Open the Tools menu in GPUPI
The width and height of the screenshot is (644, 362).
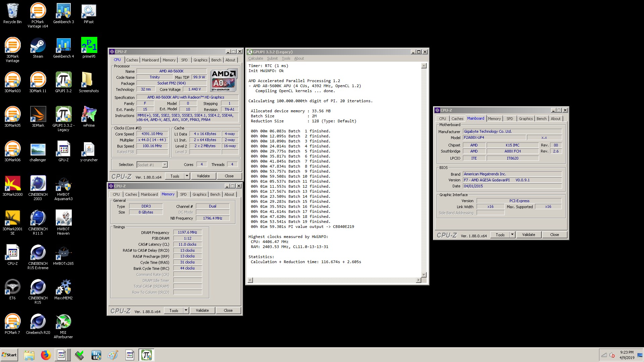tap(286, 58)
